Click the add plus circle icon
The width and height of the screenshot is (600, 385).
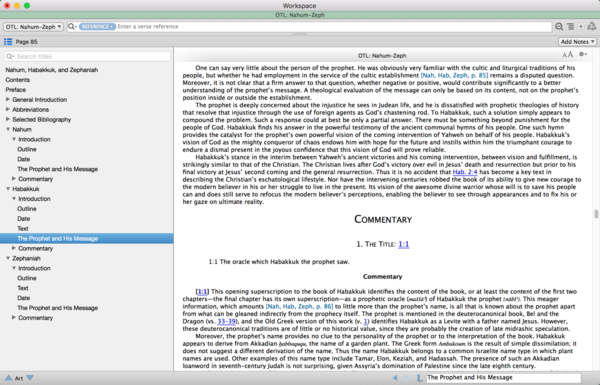pyautogui.click(x=581, y=26)
